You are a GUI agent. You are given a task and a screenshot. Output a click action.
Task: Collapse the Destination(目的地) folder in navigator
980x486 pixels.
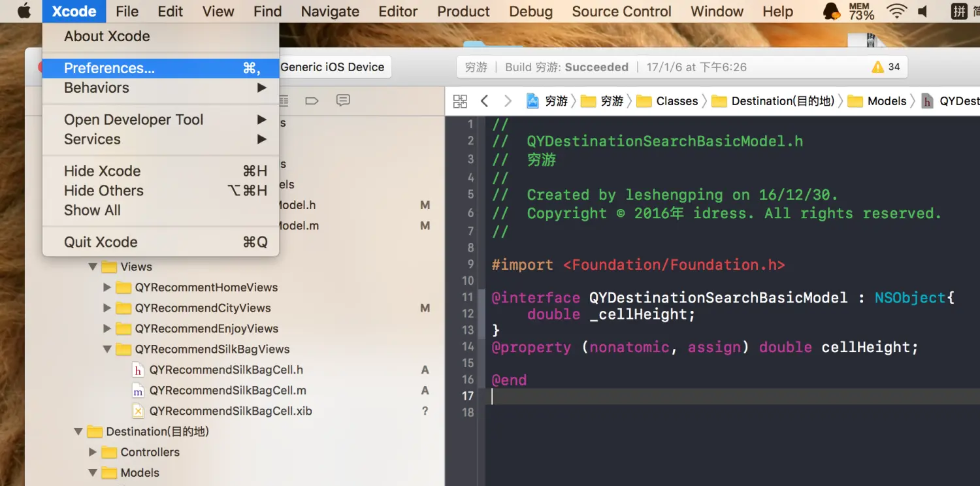78,432
